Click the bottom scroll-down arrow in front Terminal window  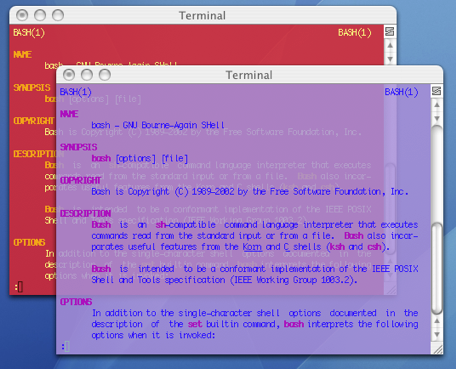(x=437, y=334)
